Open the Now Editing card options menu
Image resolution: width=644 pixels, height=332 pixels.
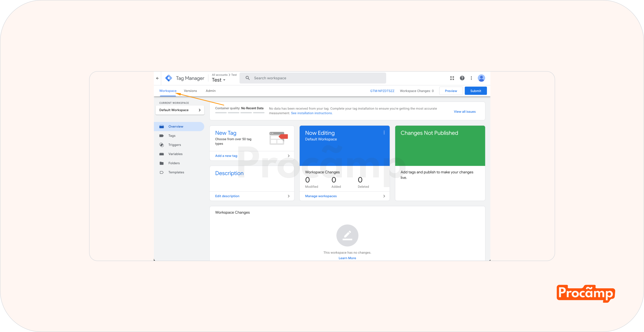pyautogui.click(x=384, y=133)
